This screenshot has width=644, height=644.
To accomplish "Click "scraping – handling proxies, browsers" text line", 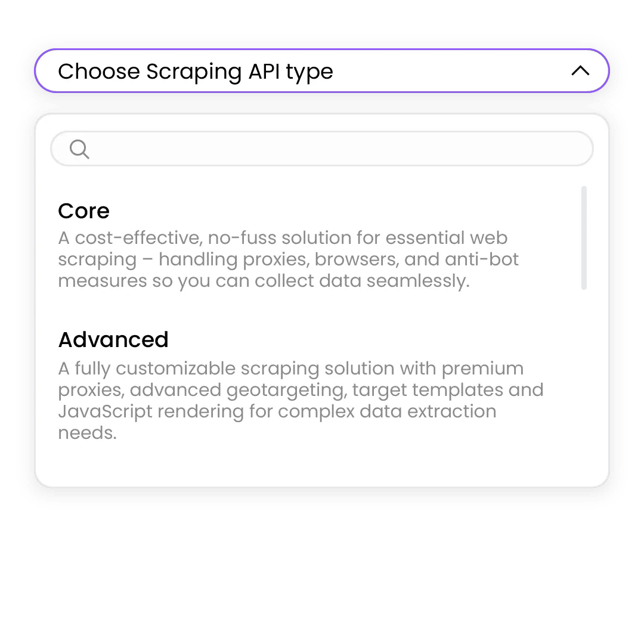I will pyautogui.click(x=288, y=259).
